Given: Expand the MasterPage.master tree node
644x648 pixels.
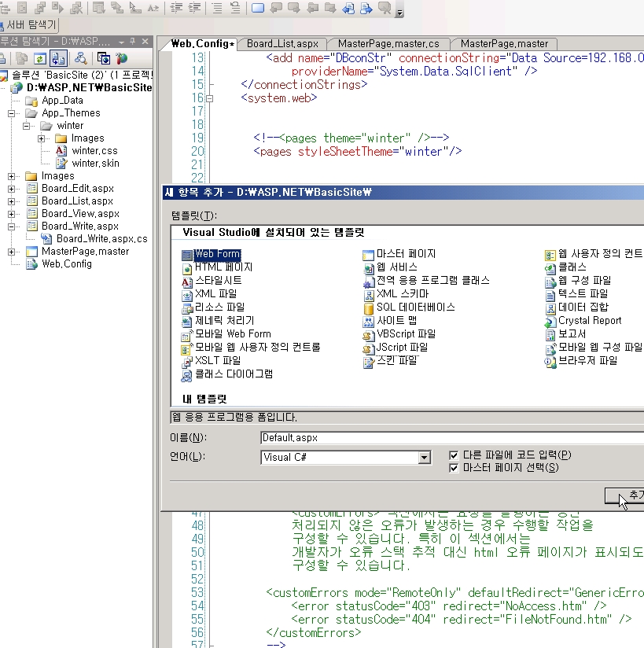Looking at the screenshot, I should 12,252.
